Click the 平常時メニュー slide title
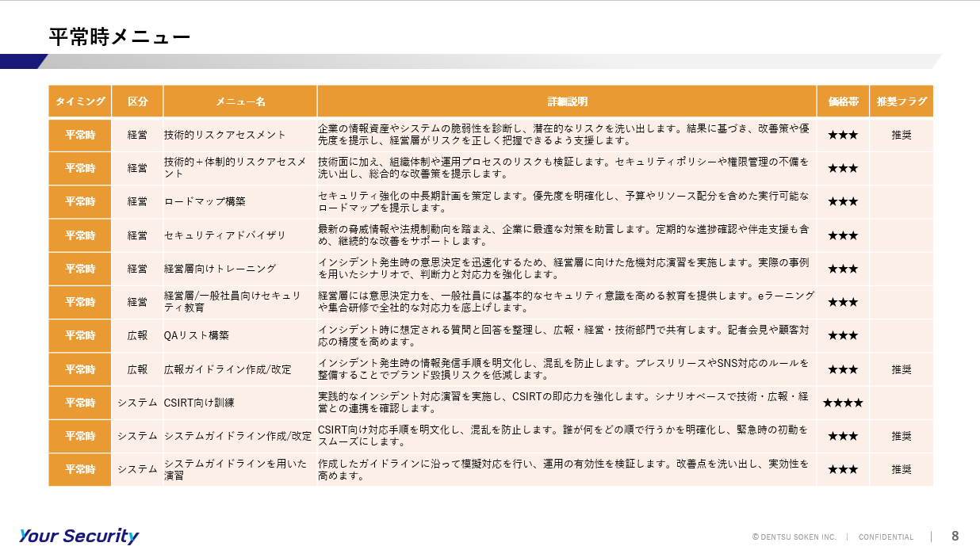 [120, 36]
